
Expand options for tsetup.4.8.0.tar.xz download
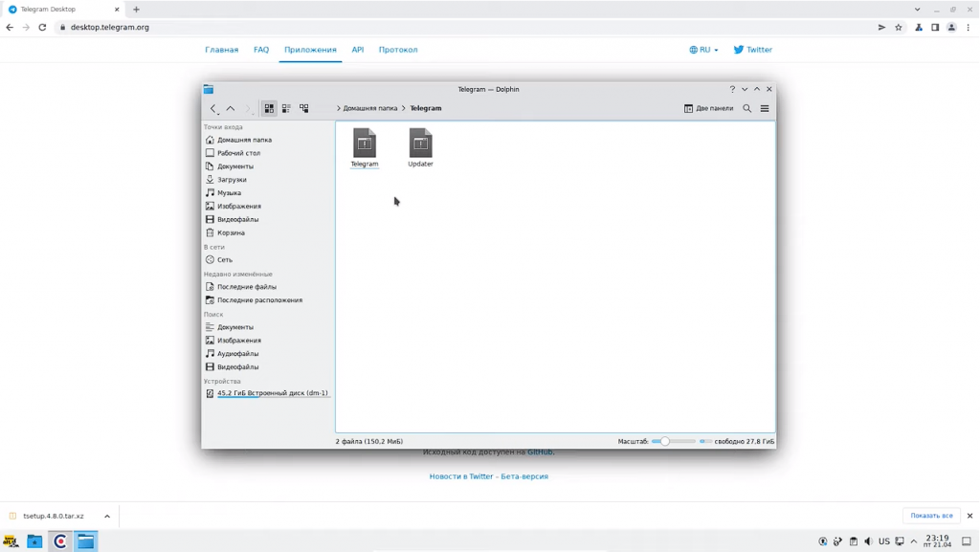click(x=107, y=517)
